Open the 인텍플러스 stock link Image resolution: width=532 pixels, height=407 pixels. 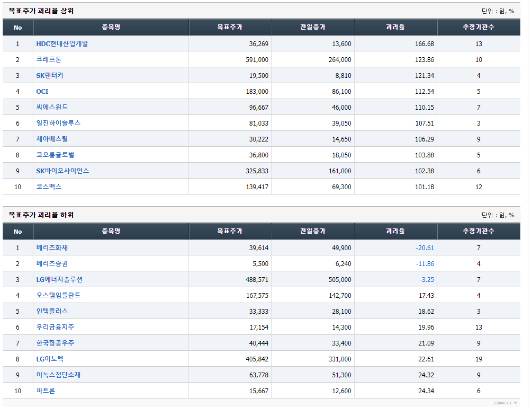52,311
